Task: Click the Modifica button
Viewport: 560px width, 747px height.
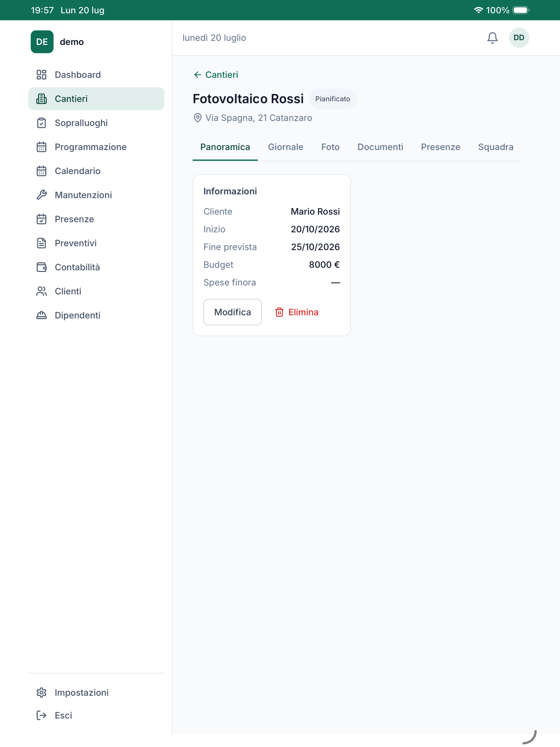Action: pyautogui.click(x=233, y=312)
